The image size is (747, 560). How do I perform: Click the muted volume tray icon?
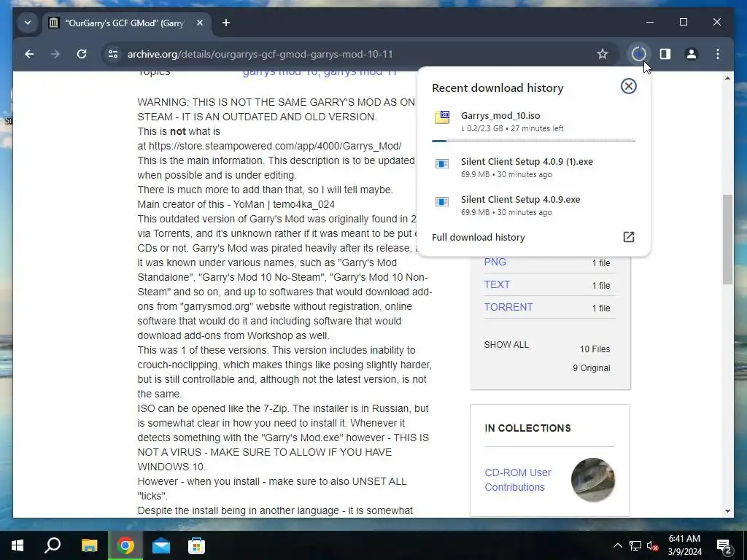coord(653,545)
